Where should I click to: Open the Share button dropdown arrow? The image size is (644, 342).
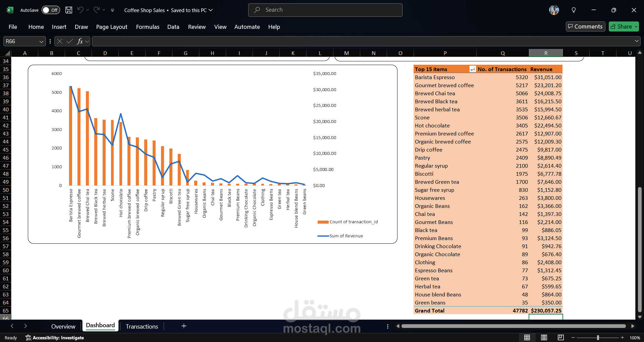click(x=636, y=26)
